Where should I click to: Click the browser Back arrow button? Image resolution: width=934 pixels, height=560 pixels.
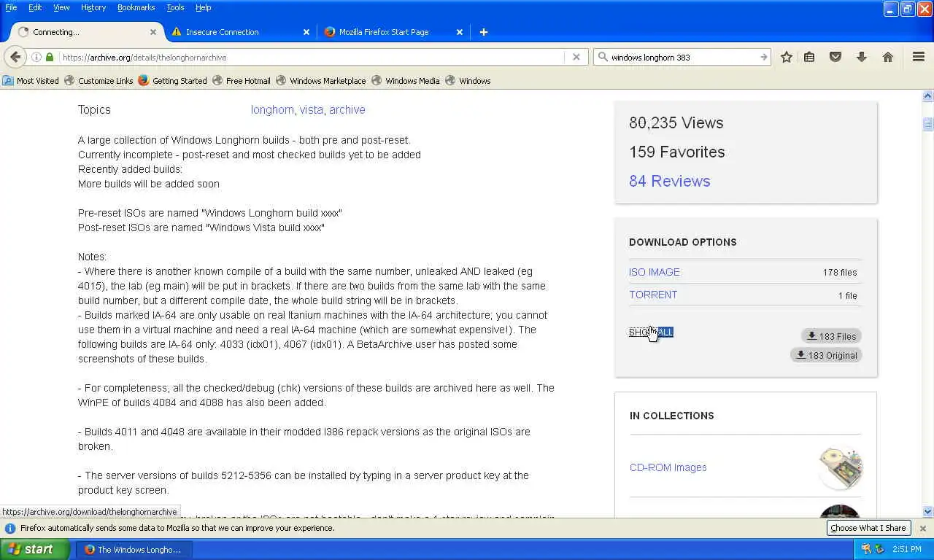tap(15, 57)
